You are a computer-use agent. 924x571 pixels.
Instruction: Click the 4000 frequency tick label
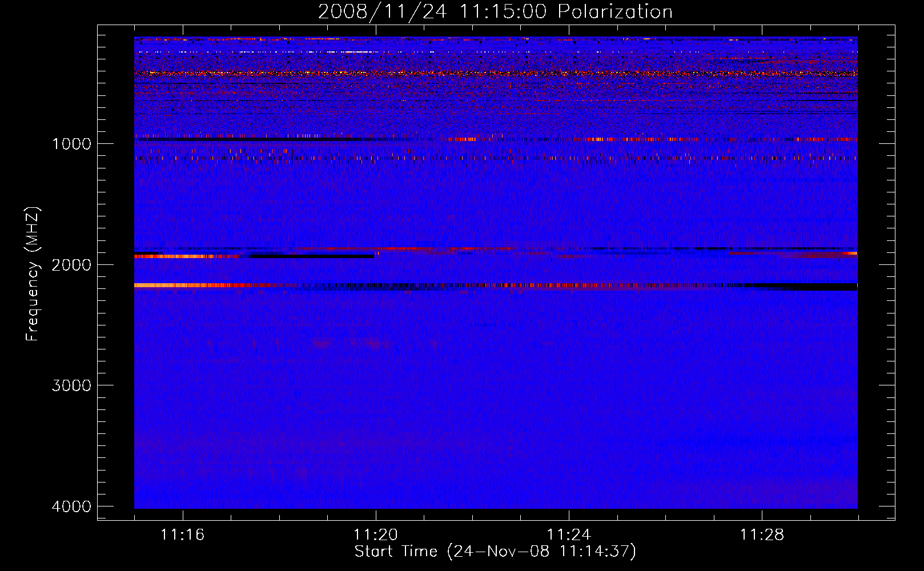(x=71, y=506)
